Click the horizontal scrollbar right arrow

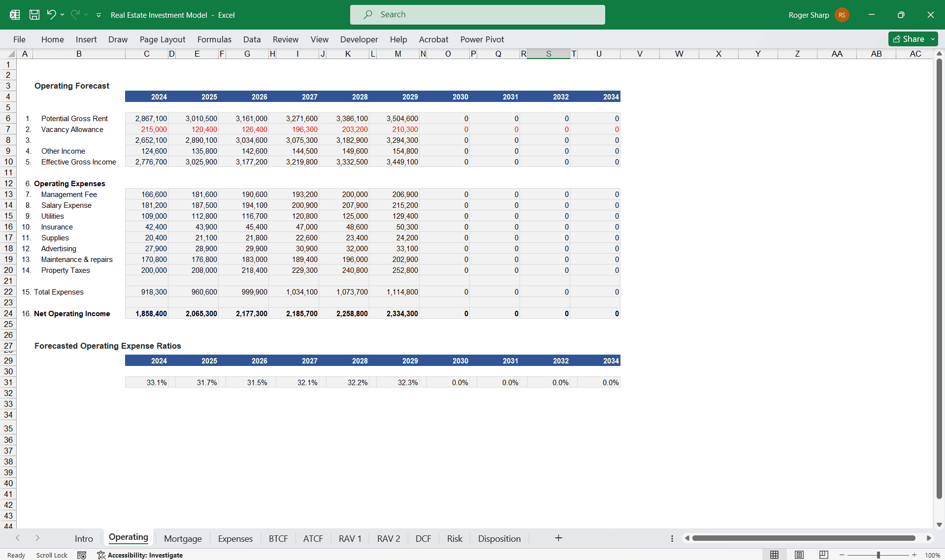[x=929, y=538]
